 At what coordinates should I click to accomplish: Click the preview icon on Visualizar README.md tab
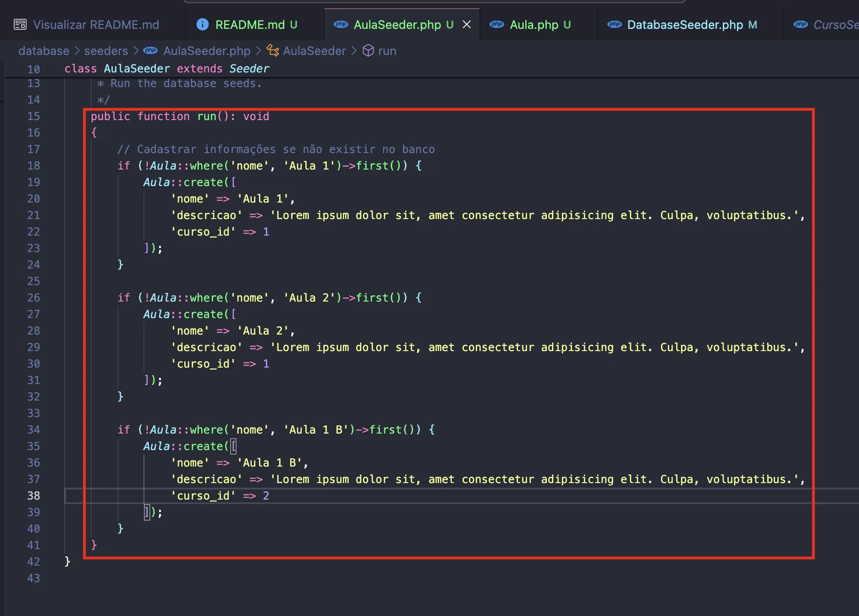tap(20, 25)
